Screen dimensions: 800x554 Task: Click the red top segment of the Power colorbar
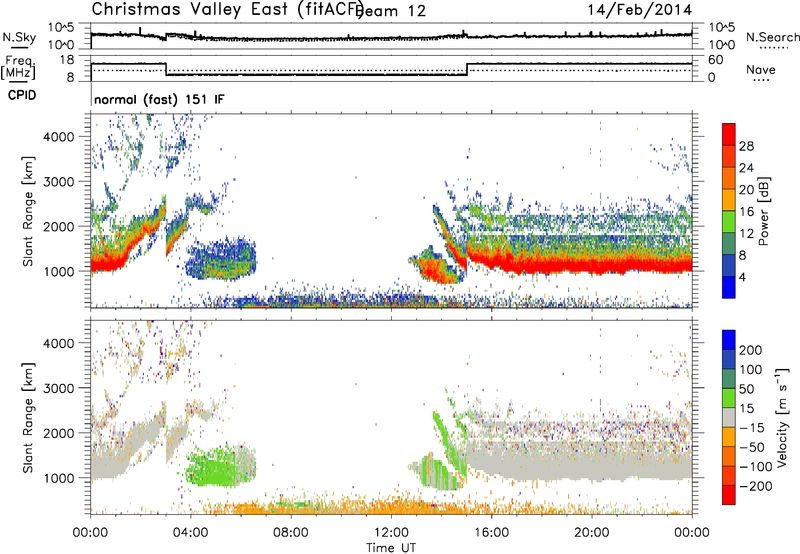(x=729, y=134)
